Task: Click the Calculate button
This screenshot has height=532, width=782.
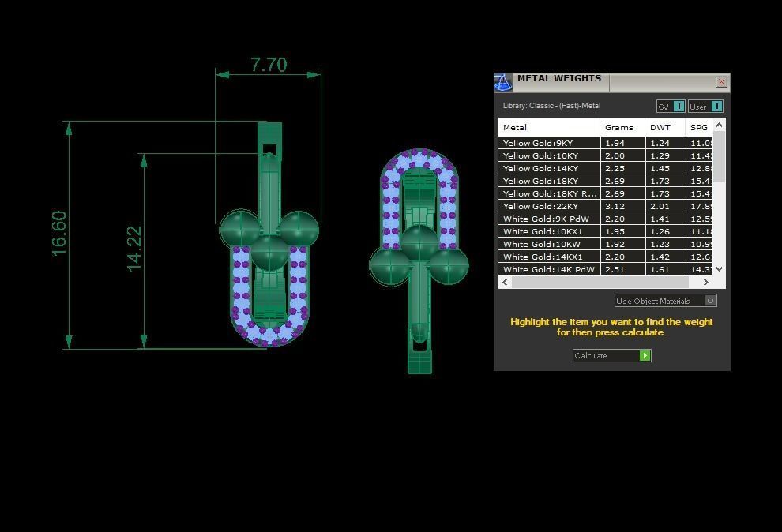Action: pos(611,355)
